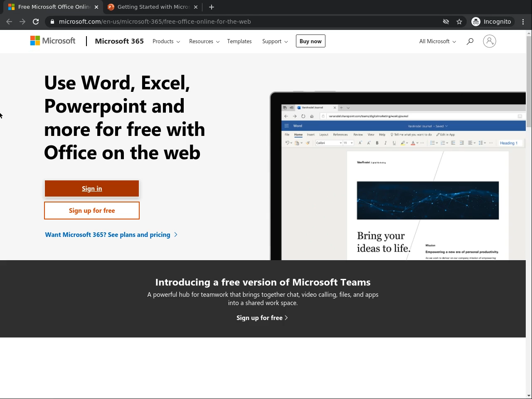Expand the Products menu
Image resolution: width=532 pixels, height=399 pixels.
[x=166, y=41]
